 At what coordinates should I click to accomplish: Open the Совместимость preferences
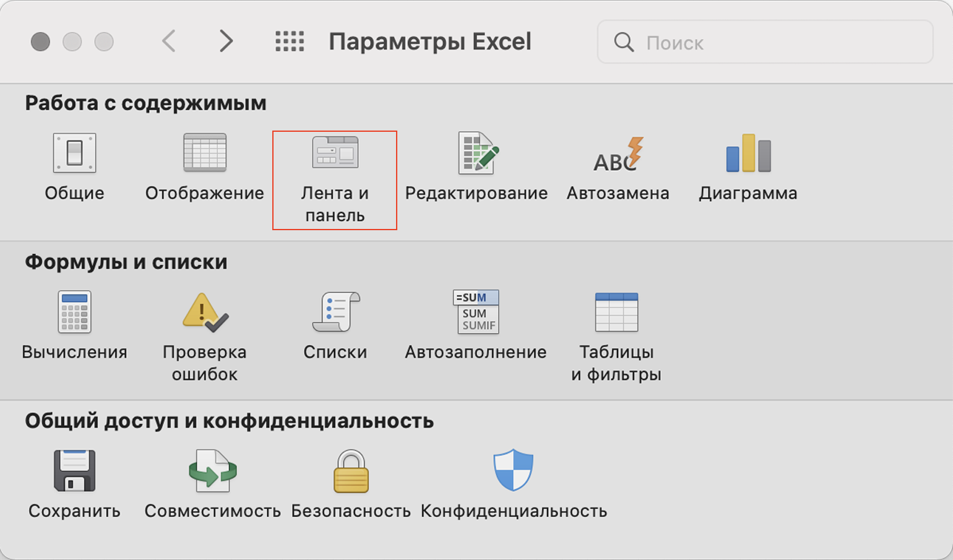pyautogui.click(x=213, y=472)
